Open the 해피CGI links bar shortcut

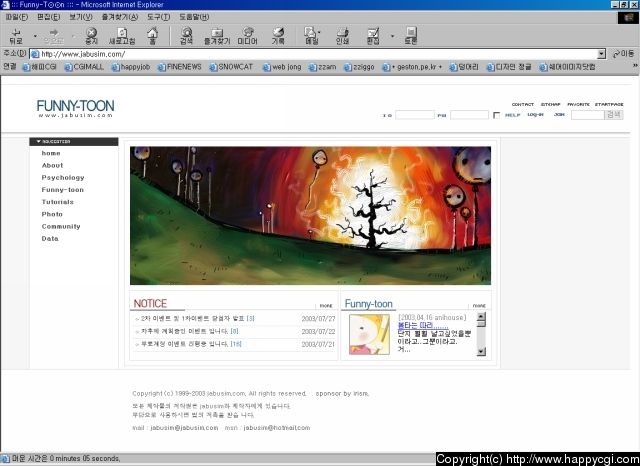[39, 67]
